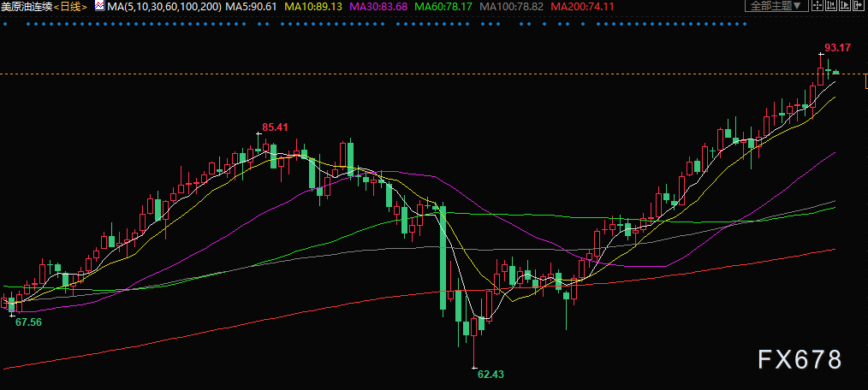Select the MA5:90.61 value label
The image size is (868, 390).
(252, 7)
